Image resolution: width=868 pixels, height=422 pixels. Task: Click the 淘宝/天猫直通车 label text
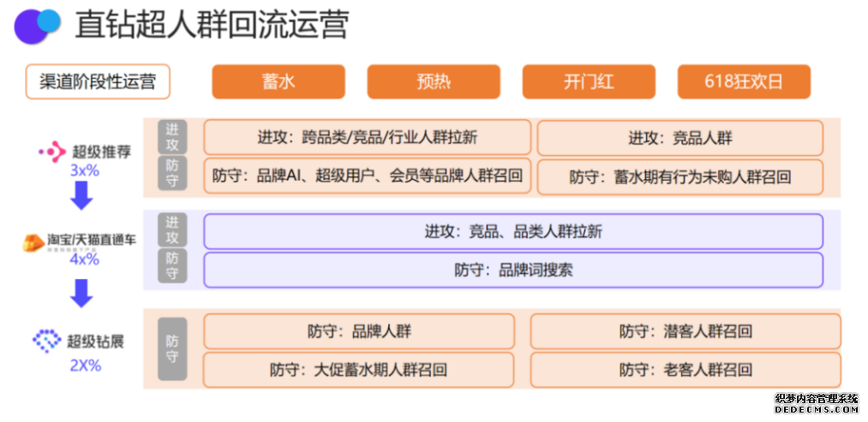(x=92, y=241)
